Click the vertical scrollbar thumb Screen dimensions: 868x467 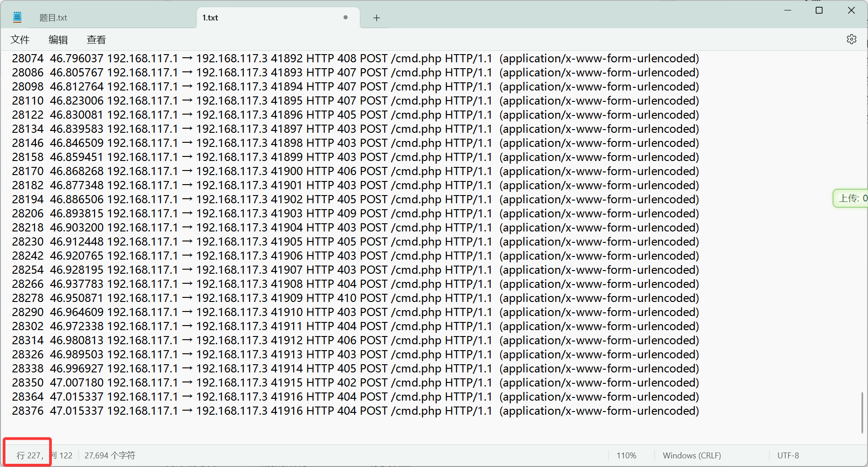[862, 412]
